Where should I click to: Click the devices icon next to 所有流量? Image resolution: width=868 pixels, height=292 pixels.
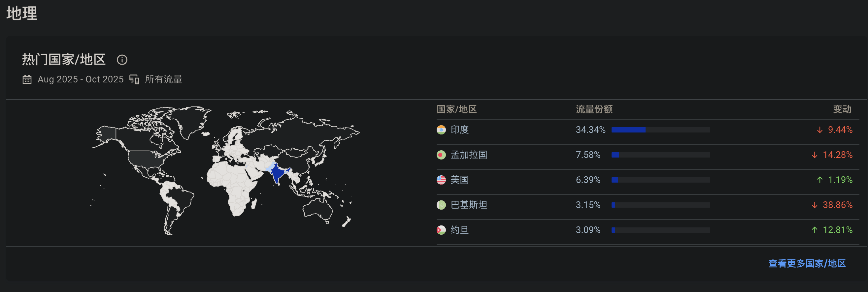pyautogui.click(x=134, y=79)
